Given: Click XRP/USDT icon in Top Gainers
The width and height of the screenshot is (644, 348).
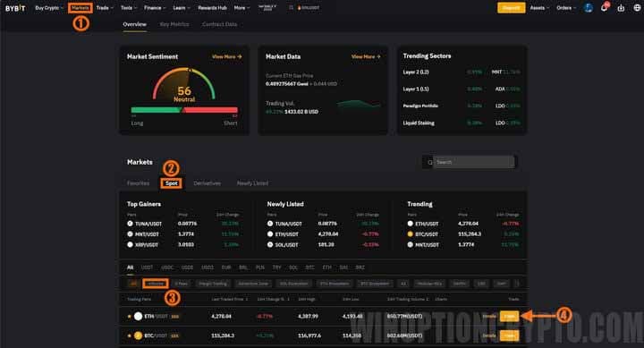Looking at the screenshot, I should (x=131, y=244).
